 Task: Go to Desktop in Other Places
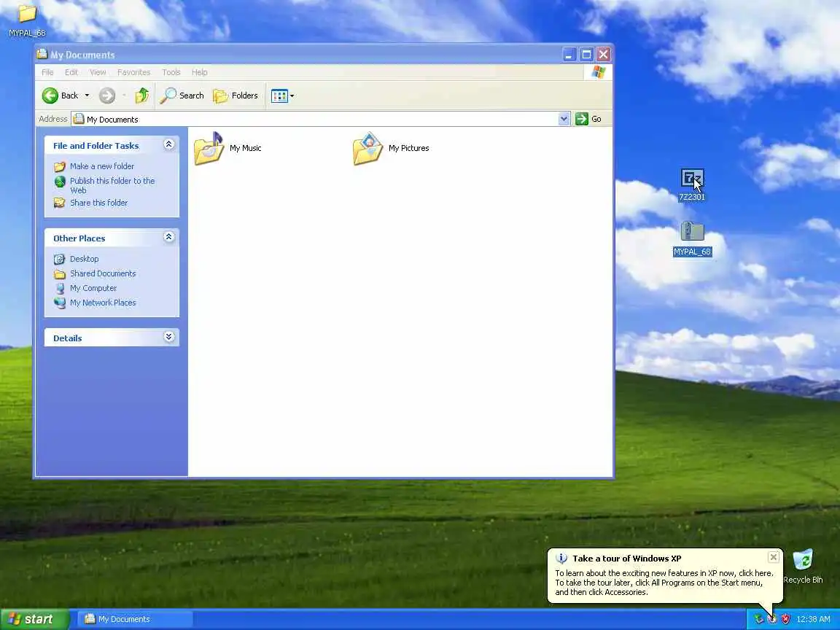tap(84, 259)
